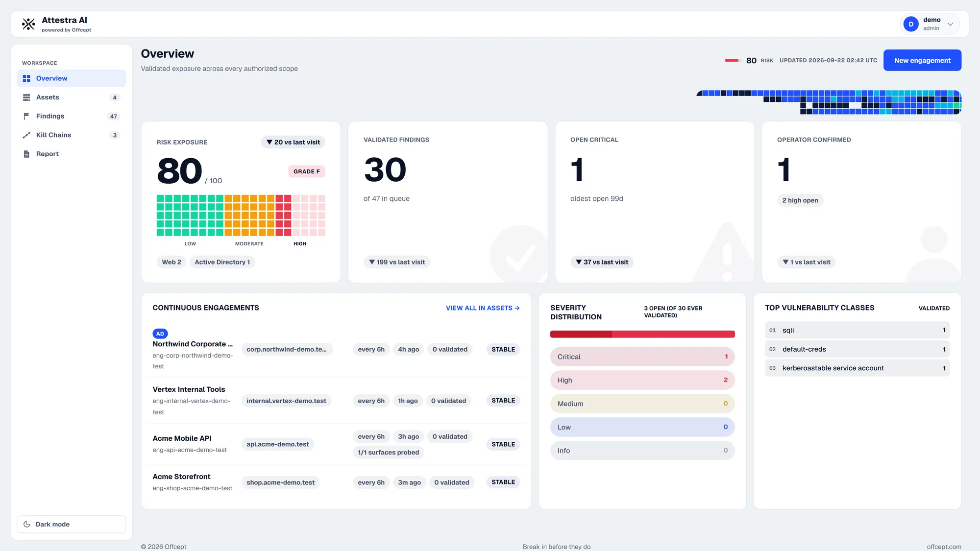The image size is (980, 551).
Task: Open the offcept.com footer link
Action: (944, 547)
